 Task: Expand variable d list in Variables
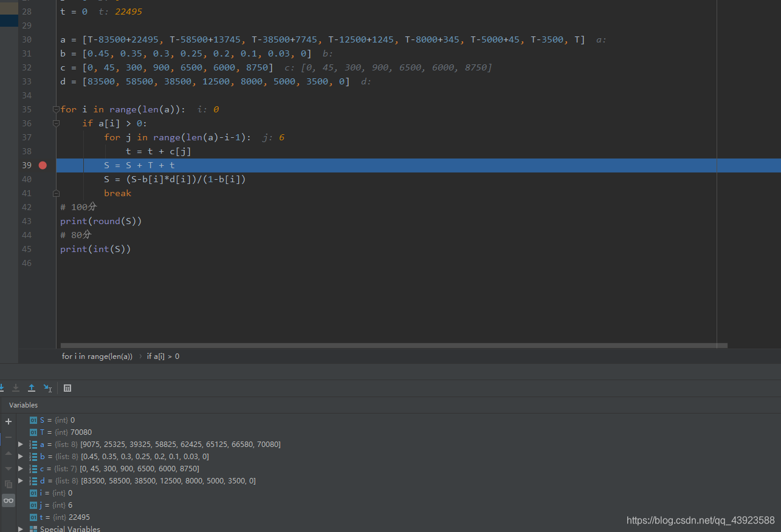(x=21, y=481)
